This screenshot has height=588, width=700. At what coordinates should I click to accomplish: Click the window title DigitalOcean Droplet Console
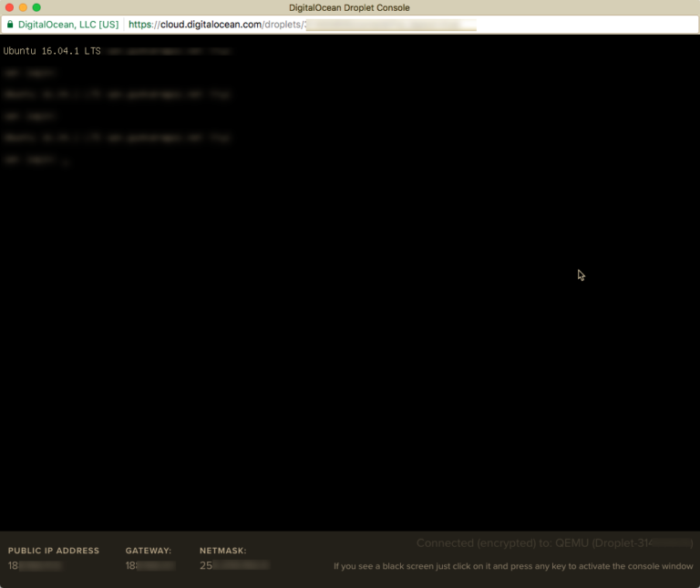[x=349, y=7]
